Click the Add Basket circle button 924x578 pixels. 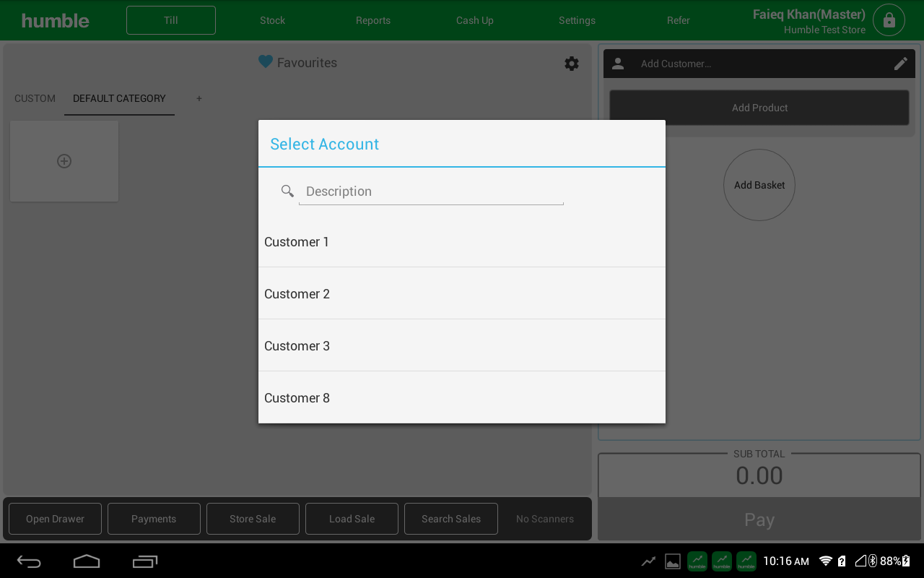click(759, 185)
